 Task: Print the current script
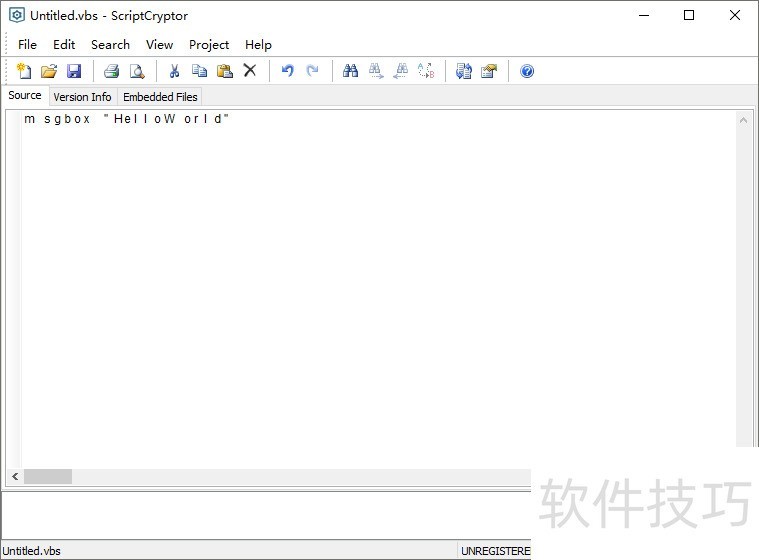(111, 71)
